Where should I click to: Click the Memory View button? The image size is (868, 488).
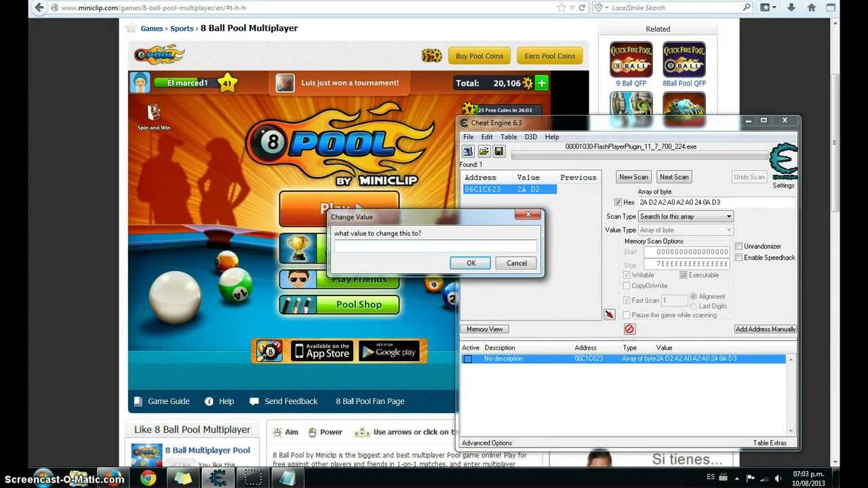coord(485,329)
